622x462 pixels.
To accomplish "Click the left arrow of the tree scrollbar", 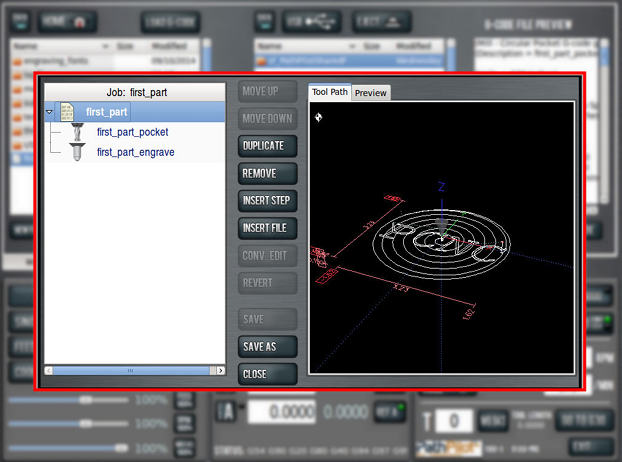I will (50, 370).
